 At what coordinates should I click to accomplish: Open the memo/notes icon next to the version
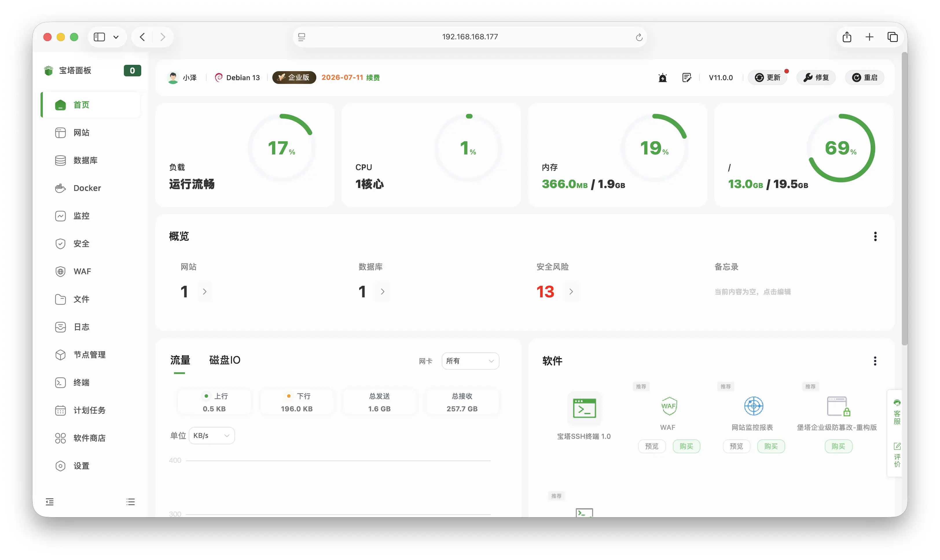point(687,77)
